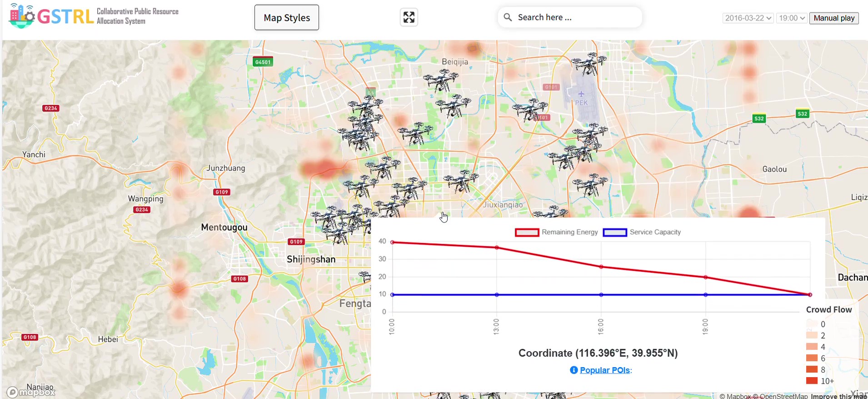The width and height of the screenshot is (868, 399).
Task: Click the Remaining Energy point at 10:00
Action: click(x=393, y=242)
